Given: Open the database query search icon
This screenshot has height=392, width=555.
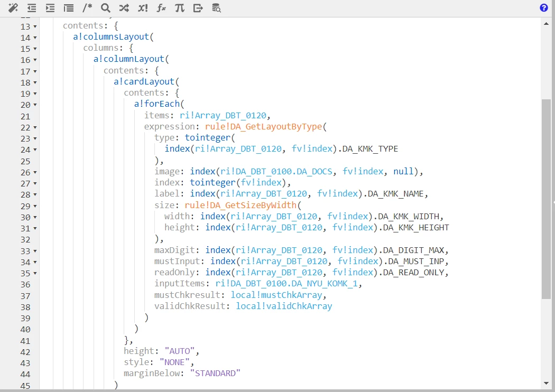Looking at the screenshot, I should 216,8.
